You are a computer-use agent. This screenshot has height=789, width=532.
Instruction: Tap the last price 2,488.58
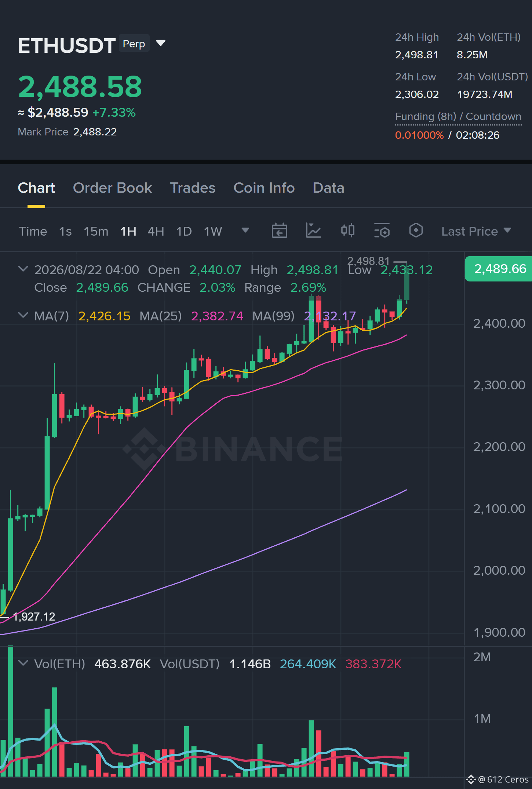[x=80, y=87]
